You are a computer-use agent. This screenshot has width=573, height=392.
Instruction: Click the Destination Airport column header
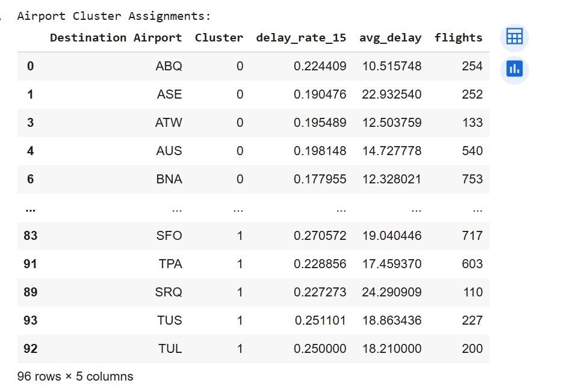[116, 37]
